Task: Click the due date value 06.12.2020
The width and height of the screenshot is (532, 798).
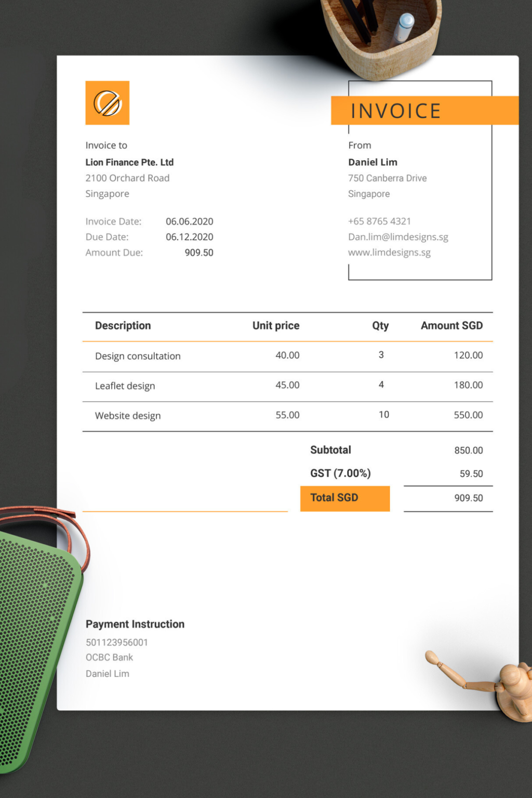Action: [x=189, y=237]
